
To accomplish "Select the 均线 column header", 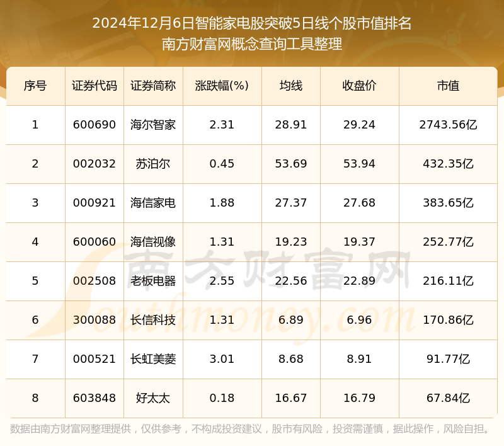I will click(x=291, y=86).
